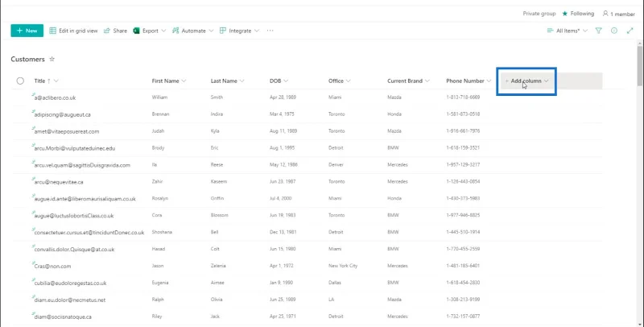Click the 1 member link
Screen dimensions: 644x327
click(618, 14)
